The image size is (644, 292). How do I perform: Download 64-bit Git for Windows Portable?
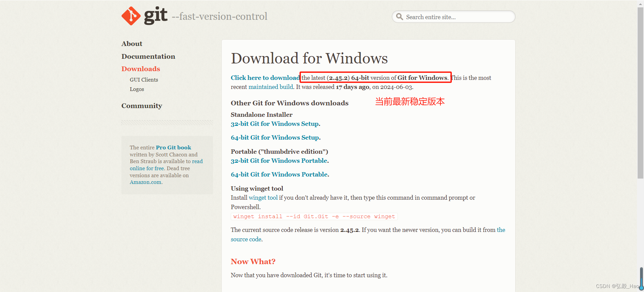coord(279,175)
